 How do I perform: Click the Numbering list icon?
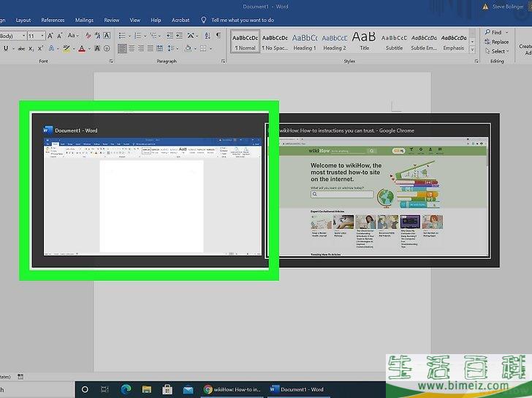pyautogui.click(x=137, y=36)
